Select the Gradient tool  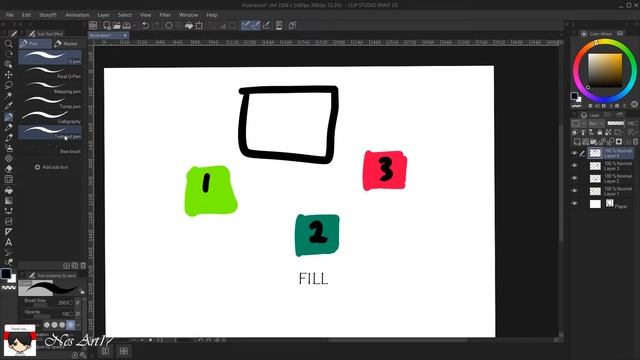click(8, 200)
